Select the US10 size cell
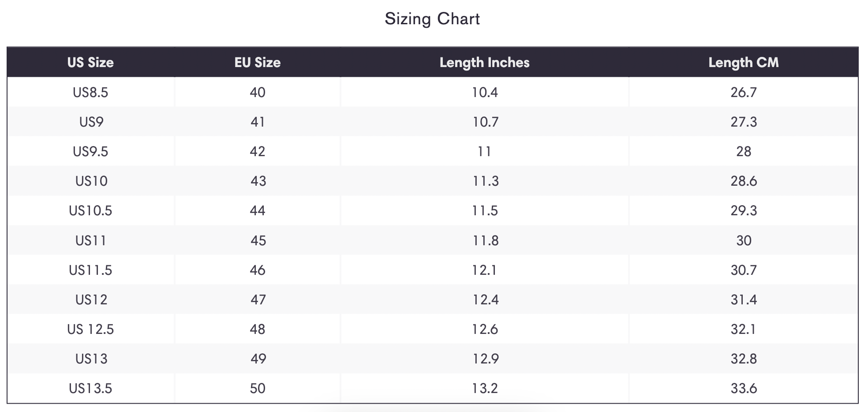This screenshot has width=868, height=412. pyautogui.click(x=90, y=181)
